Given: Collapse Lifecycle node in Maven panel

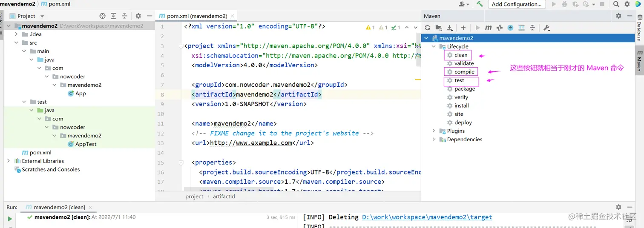Looking at the screenshot, I should pos(434,46).
